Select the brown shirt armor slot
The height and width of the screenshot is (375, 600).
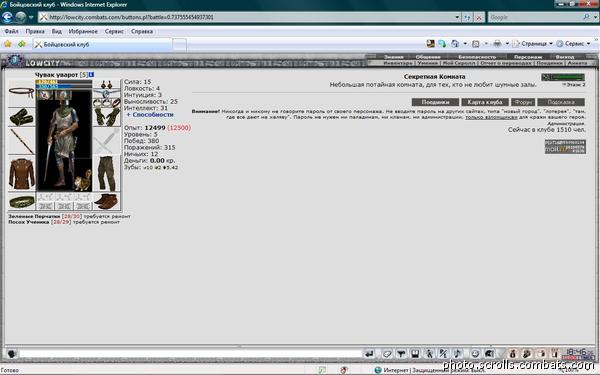[x=21, y=173]
